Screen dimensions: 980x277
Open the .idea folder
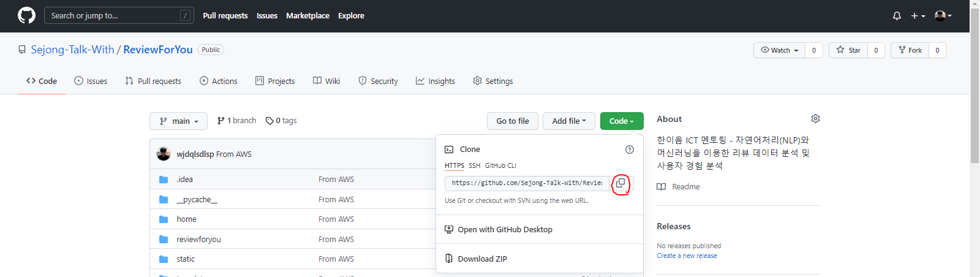[184, 180]
